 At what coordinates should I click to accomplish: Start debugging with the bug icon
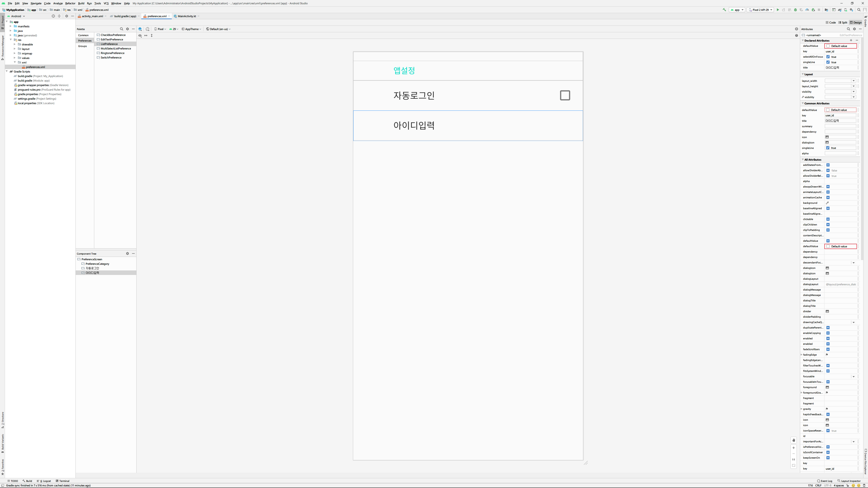(x=796, y=10)
